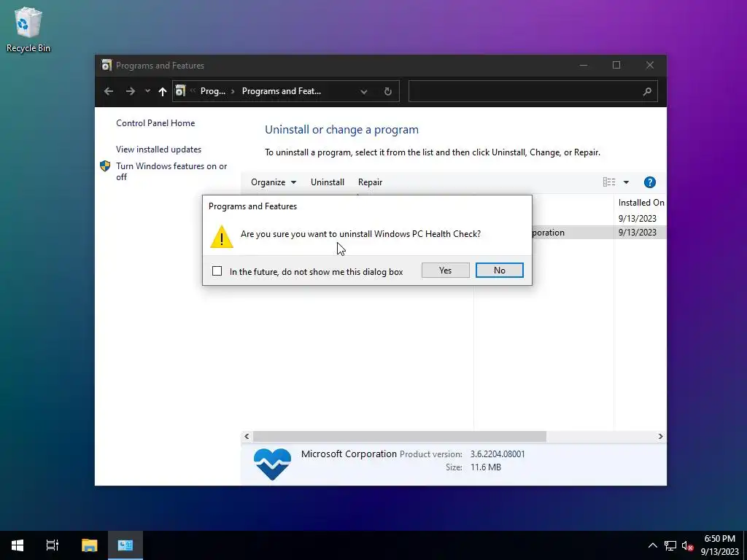
Task: Go up one level with Up arrow
Action: 163,91
